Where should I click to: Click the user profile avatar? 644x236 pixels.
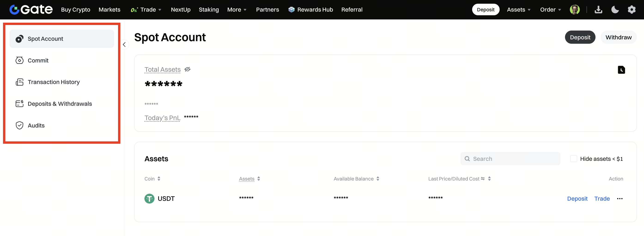coord(574,9)
